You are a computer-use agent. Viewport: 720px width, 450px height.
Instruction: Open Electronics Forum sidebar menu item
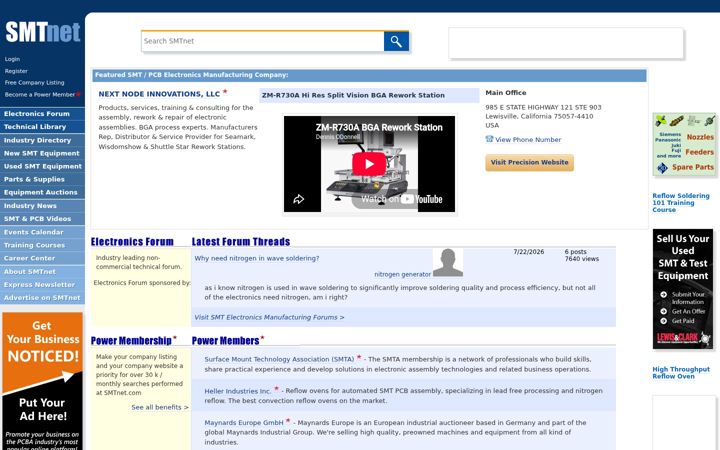tap(42, 114)
